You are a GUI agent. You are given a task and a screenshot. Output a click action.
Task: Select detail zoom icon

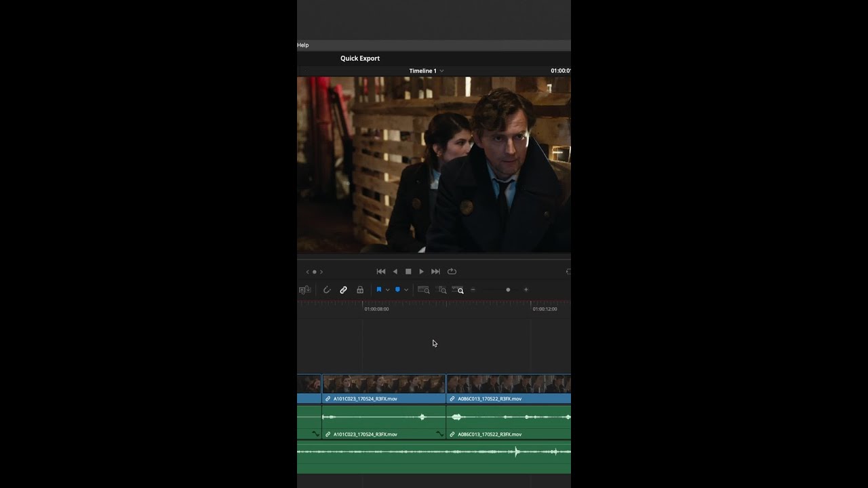(x=442, y=290)
